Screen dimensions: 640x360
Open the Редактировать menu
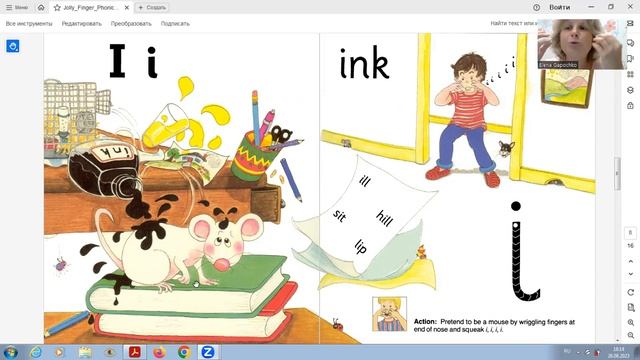pyautogui.click(x=82, y=24)
